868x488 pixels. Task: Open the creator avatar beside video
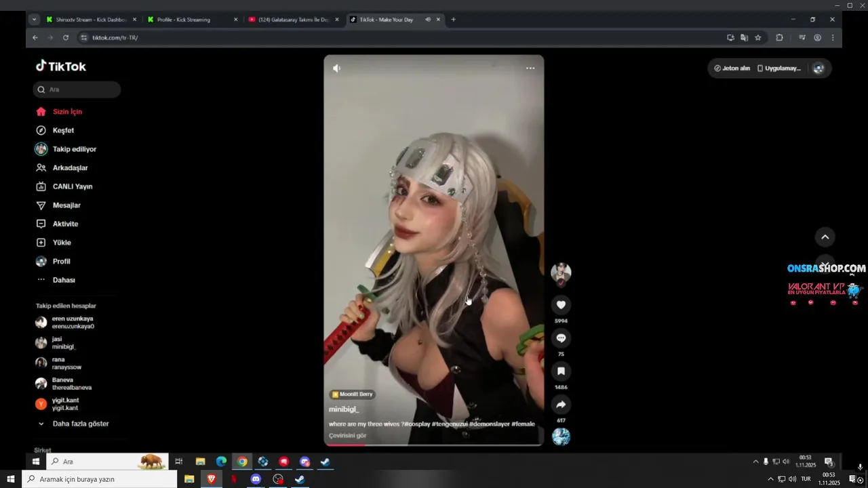561,272
